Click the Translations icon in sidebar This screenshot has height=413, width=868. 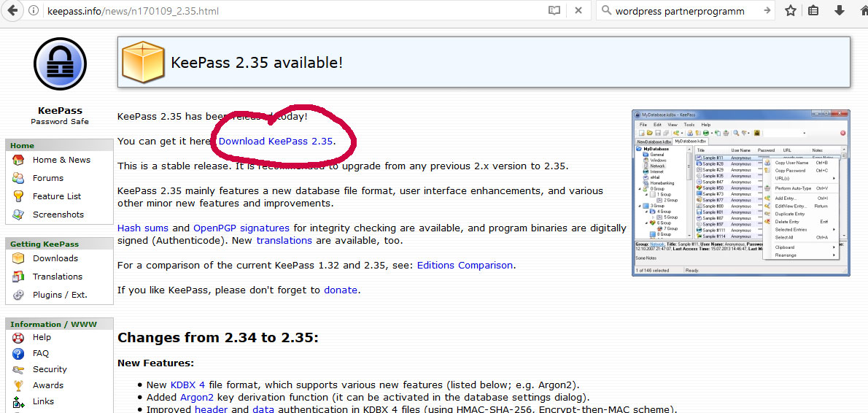pos(18,277)
